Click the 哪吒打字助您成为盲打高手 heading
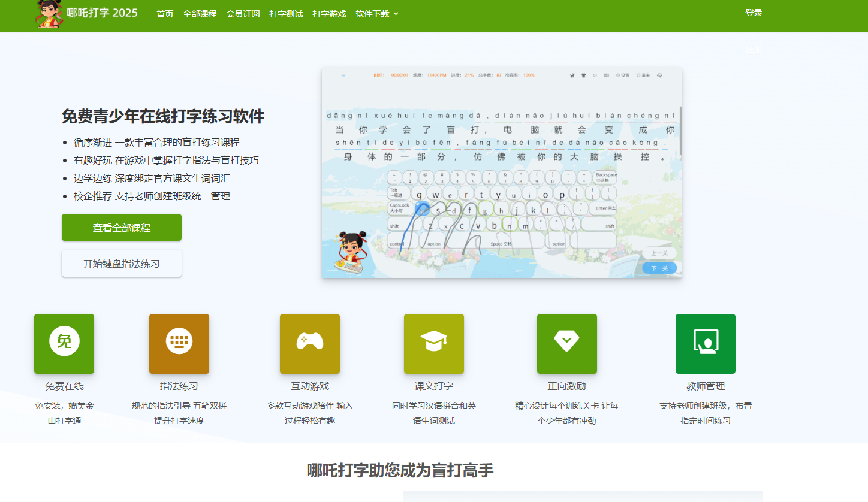 point(400,471)
